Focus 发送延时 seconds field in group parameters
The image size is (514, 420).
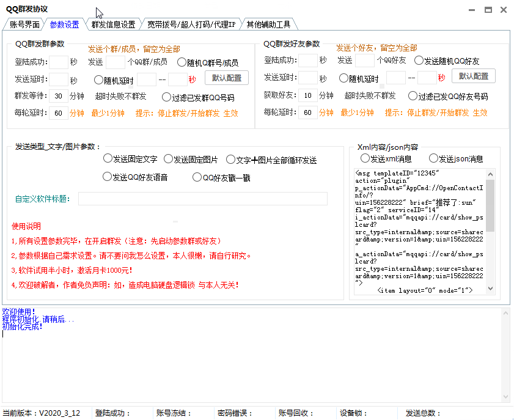click(x=58, y=79)
